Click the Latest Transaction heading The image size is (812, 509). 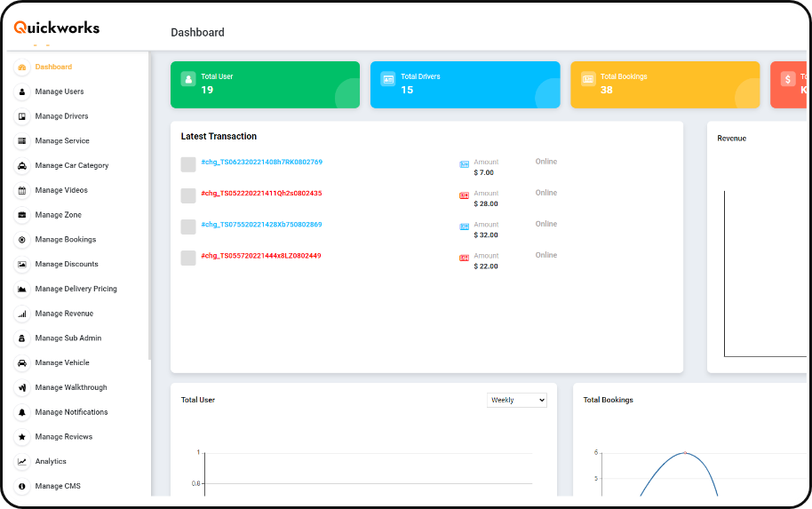click(x=219, y=136)
